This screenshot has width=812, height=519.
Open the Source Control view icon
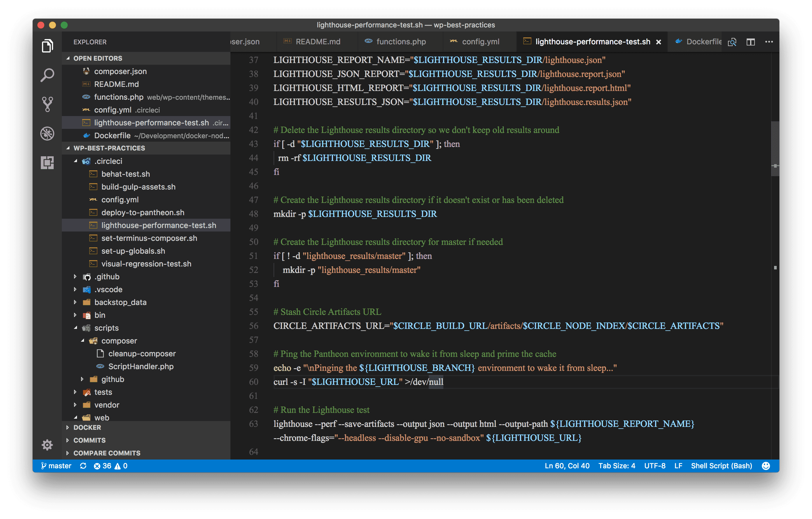tap(47, 104)
